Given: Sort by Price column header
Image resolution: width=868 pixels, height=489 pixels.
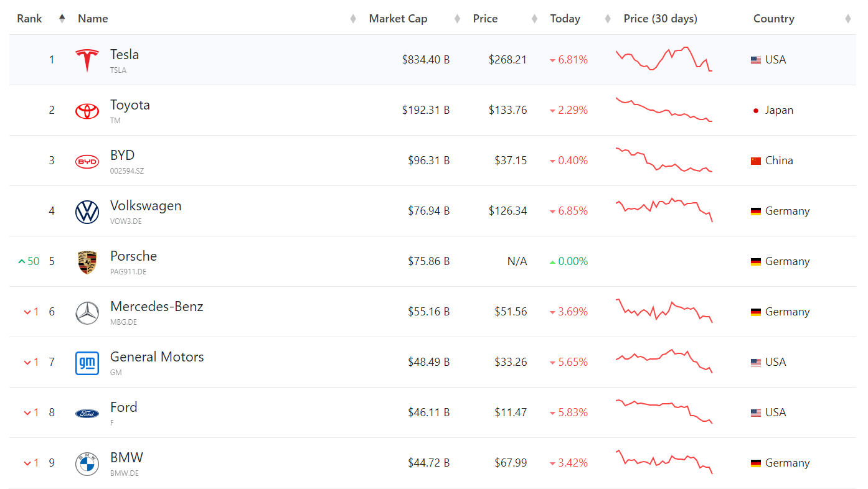Looking at the screenshot, I should coord(485,19).
